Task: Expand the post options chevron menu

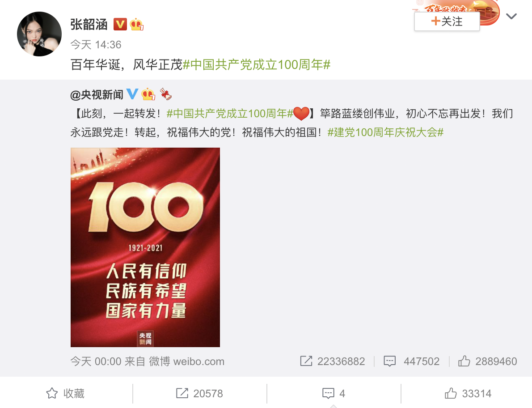Action: [511, 16]
